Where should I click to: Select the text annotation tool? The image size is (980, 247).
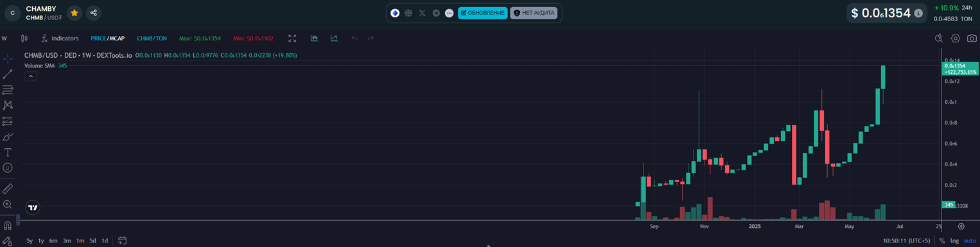coord(8,152)
